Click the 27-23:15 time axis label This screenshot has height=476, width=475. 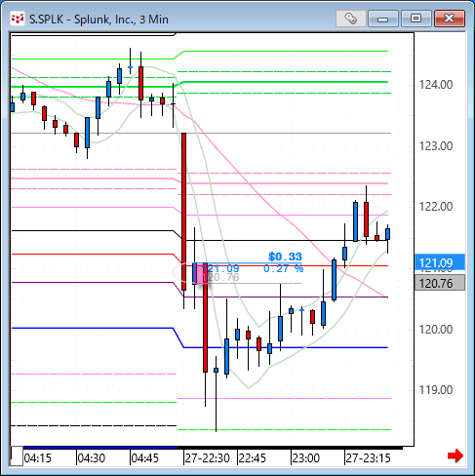368,458
